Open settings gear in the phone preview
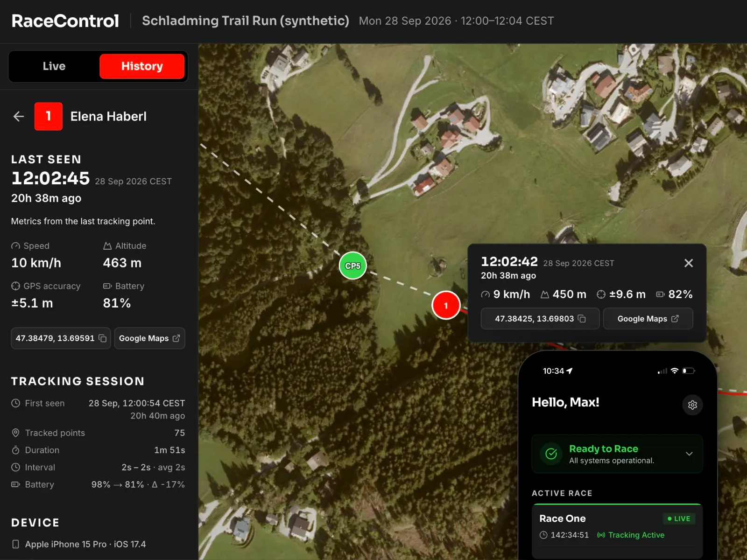This screenshot has width=747, height=560. pyautogui.click(x=692, y=405)
